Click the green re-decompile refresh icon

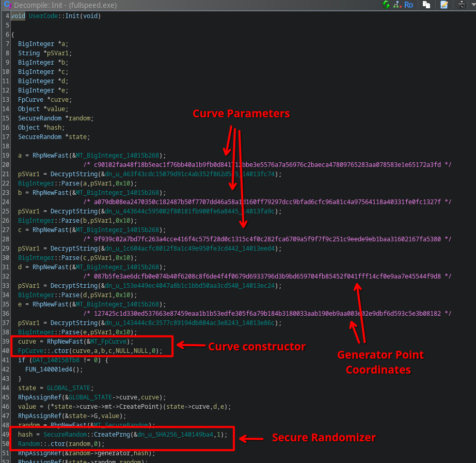[x=386, y=5]
